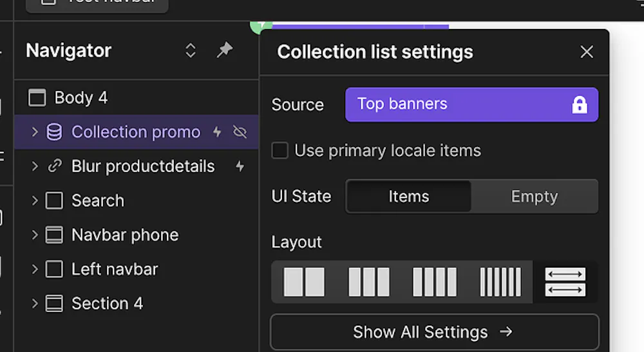
Task: Click Collection promo interactions lightning icon
Action: [217, 132]
